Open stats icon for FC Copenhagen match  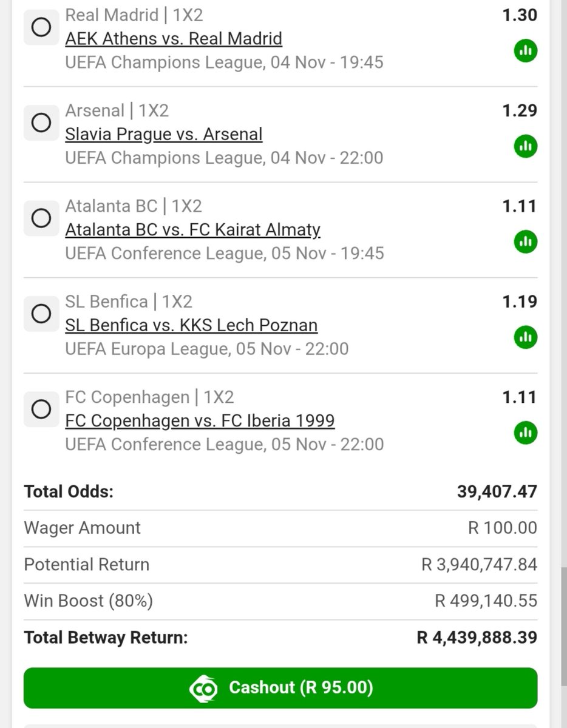(x=525, y=433)
